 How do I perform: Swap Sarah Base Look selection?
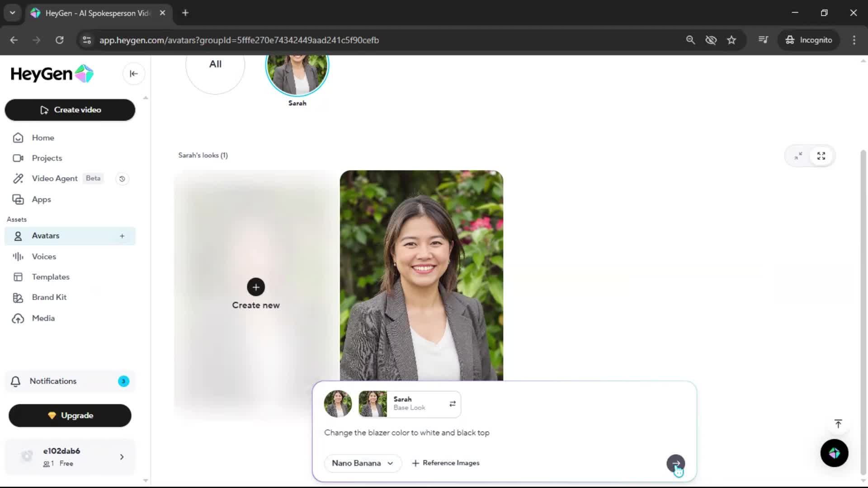(x=453, y=404)
